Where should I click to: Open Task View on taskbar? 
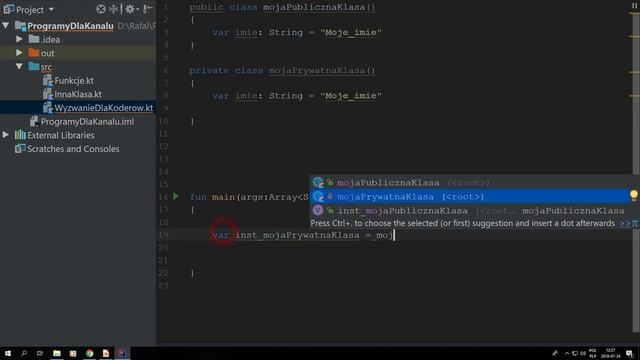coord(40,353)
